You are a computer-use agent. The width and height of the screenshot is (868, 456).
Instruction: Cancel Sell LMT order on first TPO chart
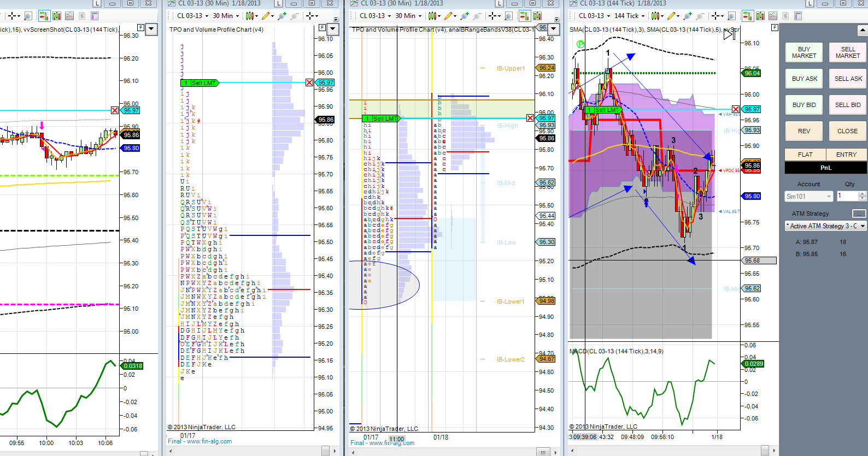point(309,82)
